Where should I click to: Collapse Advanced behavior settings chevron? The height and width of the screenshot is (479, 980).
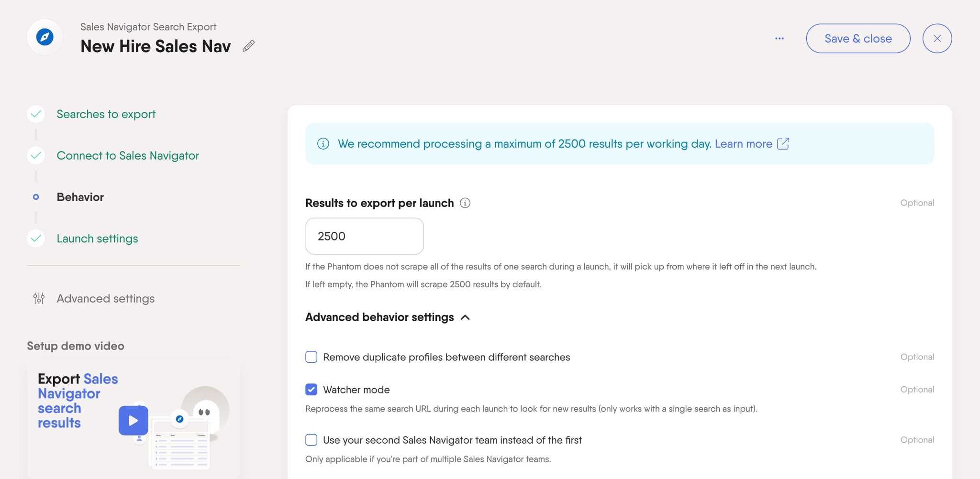tap(465, 317)
